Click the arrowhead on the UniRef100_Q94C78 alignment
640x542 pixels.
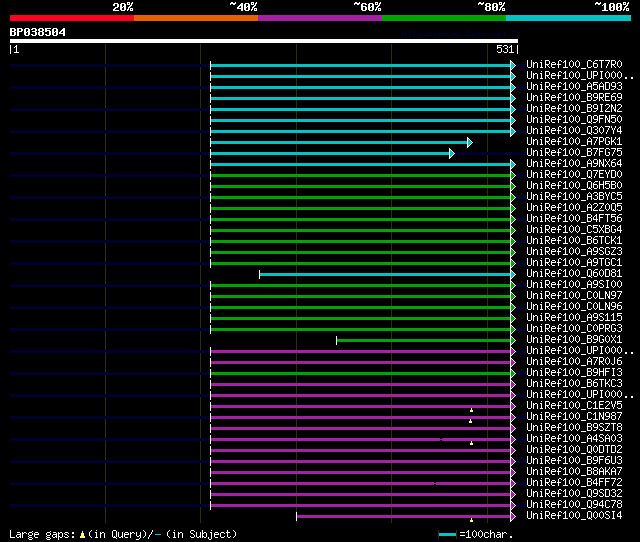(x=513, y=506)
